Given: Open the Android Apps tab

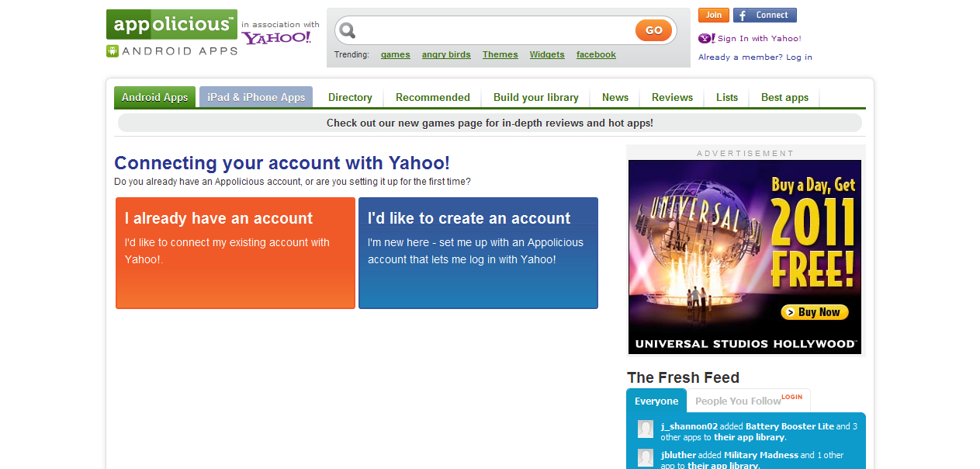Looking at the screenshot, I should [x=154, y=97].
